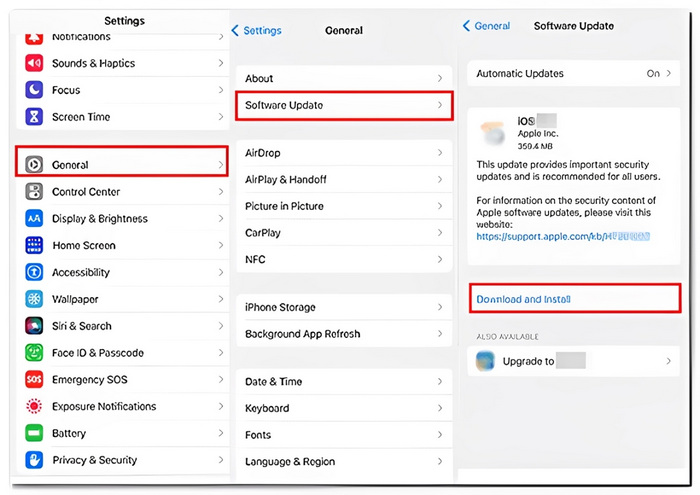This screenshot has height=495, width=700.
Task: Tap the Upgrade to iOS icon
Action: pos(485,361)
